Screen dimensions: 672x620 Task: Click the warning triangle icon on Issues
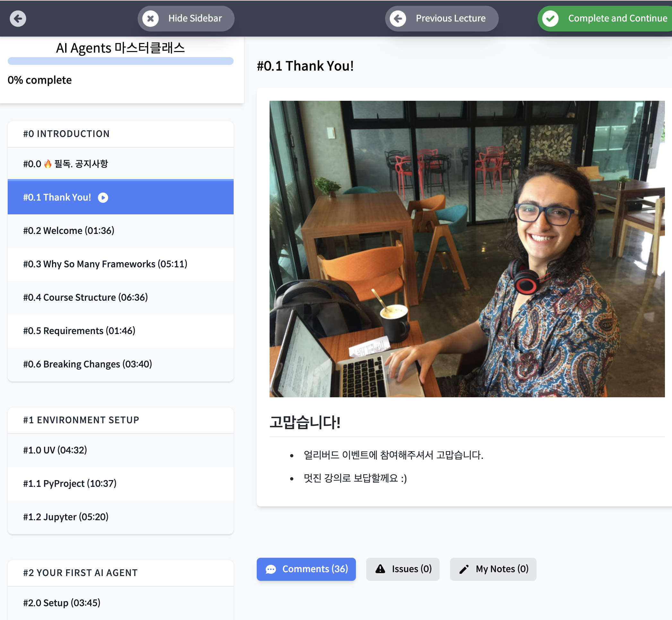click(x=380, y=569)
